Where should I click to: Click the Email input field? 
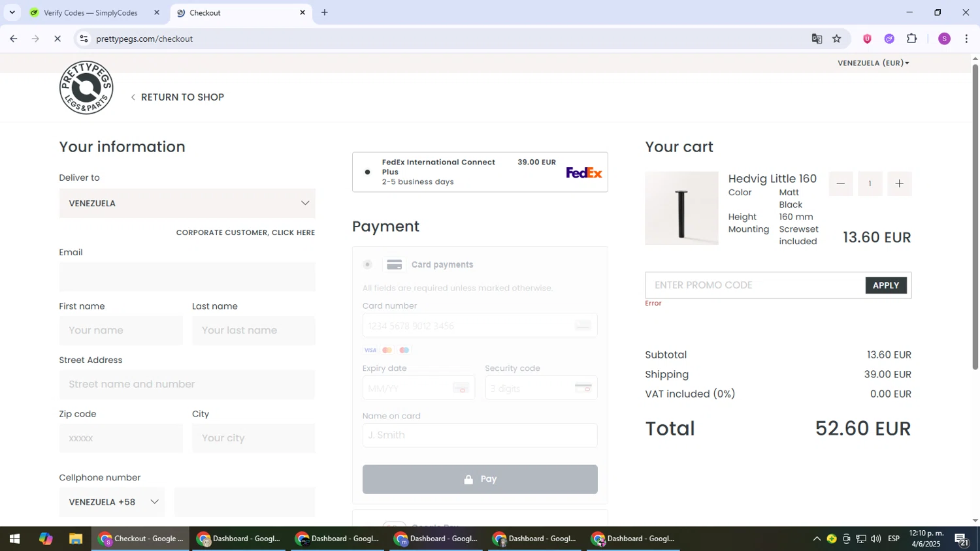[x=187, y=277]
